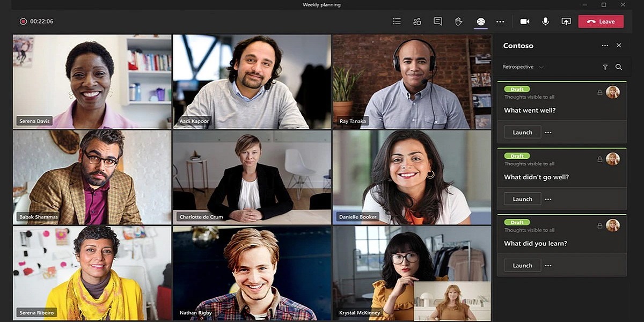Launch the 'What went well?' poll
The width and height of the screenshot is (644, 322).
(x=522, y=133)
